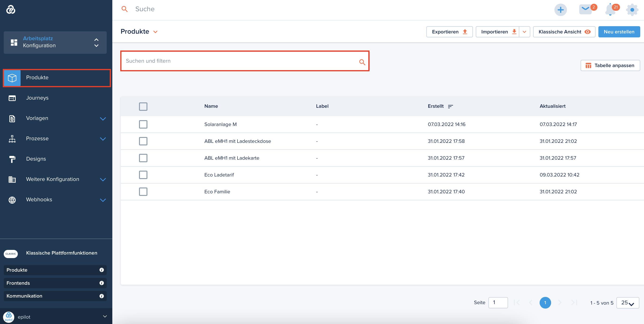Viewport: 644px width, 324px height.
Task: Expand the Vorlagen submenu chevron
Action: 103,119
